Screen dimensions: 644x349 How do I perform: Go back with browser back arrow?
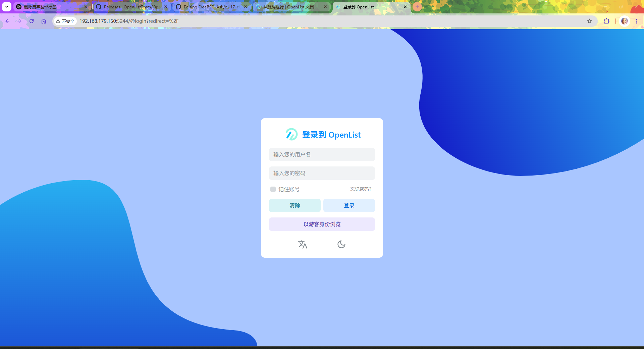pos(7,21)
